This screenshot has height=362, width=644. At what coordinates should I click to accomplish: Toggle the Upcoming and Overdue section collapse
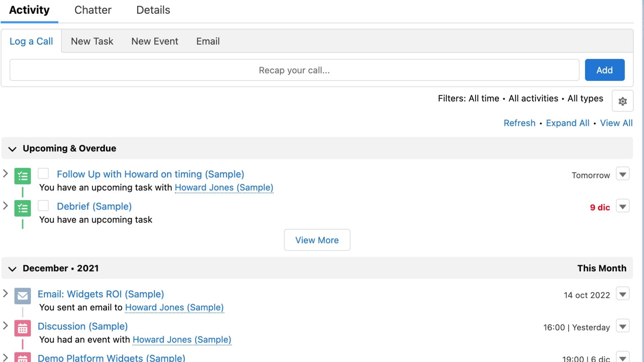(13, 149)
